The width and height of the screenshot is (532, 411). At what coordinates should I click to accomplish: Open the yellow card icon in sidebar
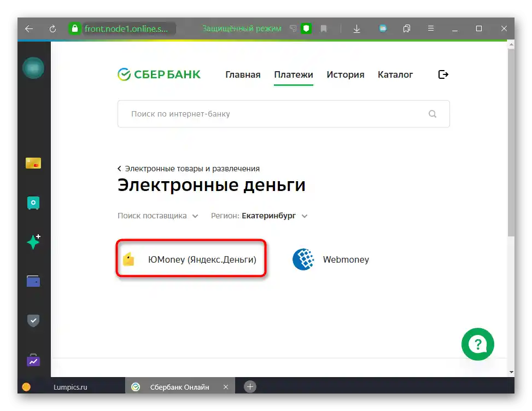[33, 164]
